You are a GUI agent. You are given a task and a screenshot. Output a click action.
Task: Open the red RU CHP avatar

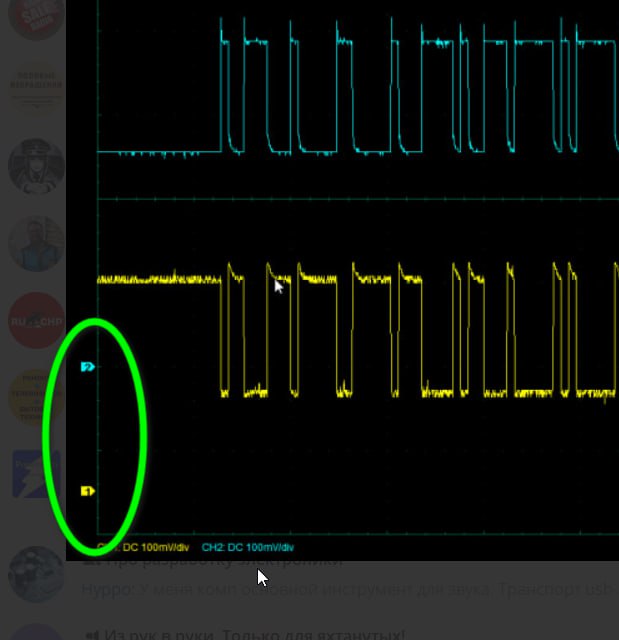[36, 320]
